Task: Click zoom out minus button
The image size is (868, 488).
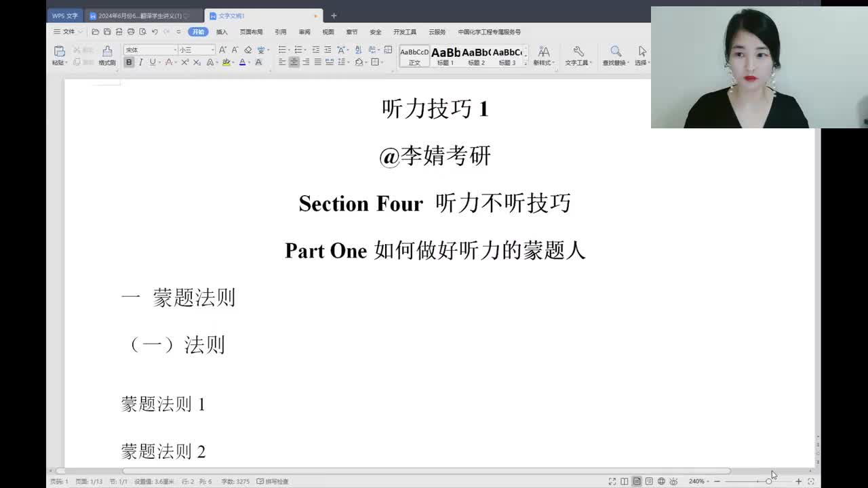Action: pos(717,481)
